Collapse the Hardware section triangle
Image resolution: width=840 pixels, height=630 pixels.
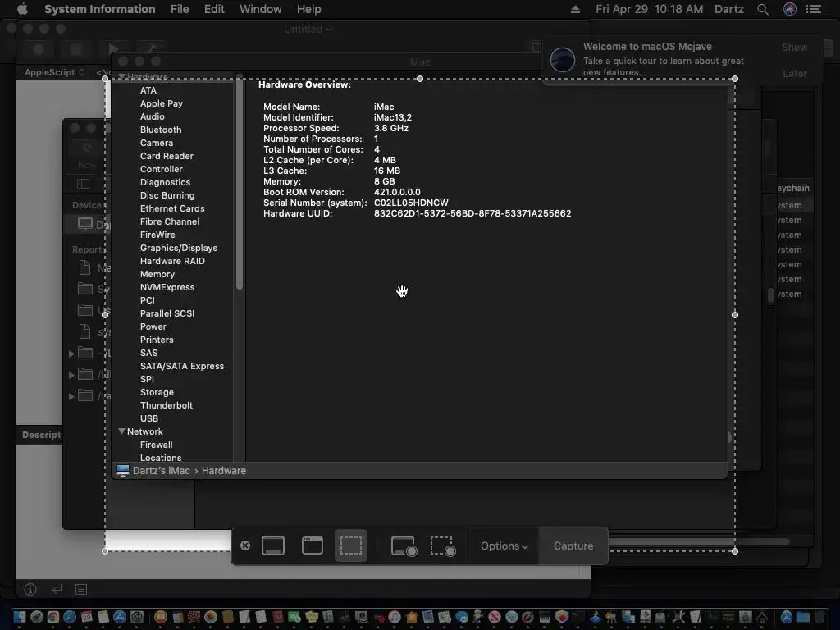click(121, 77)
